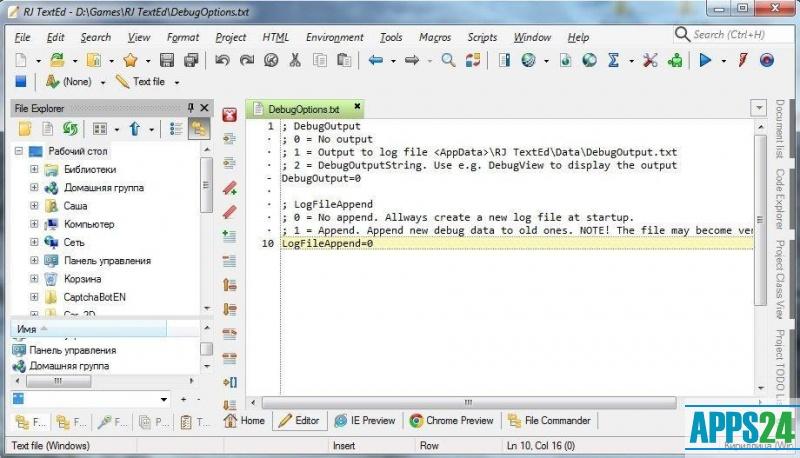Click the Sigma symbol toolbar icon
The height and width of the screenshot is (458, 800).
tap(614, 60)
